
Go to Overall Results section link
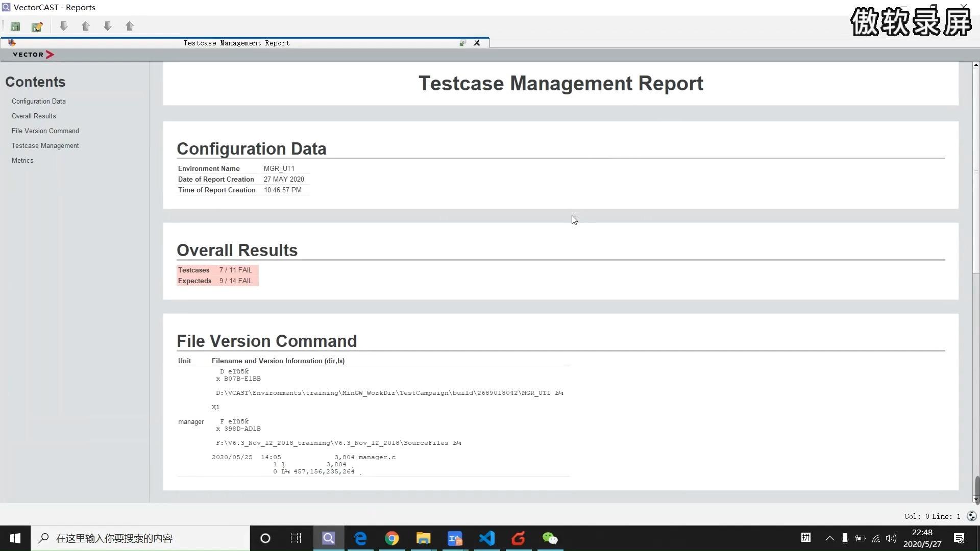34,116
